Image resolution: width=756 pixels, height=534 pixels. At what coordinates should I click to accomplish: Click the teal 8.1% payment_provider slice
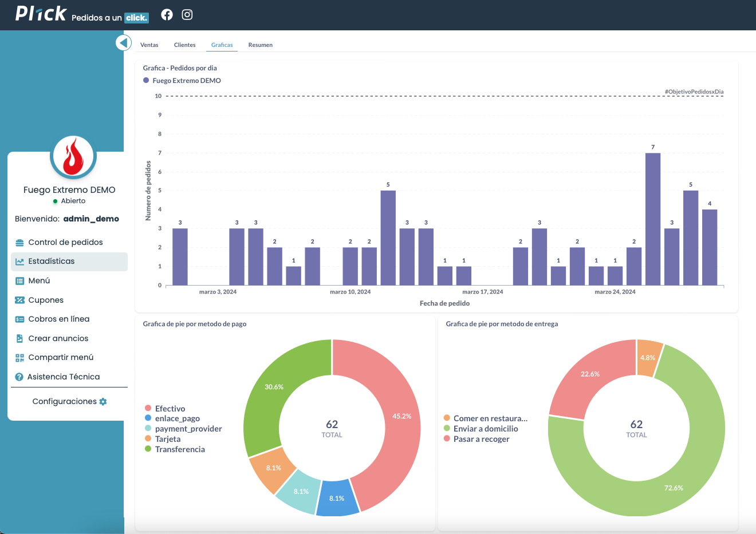301,492
